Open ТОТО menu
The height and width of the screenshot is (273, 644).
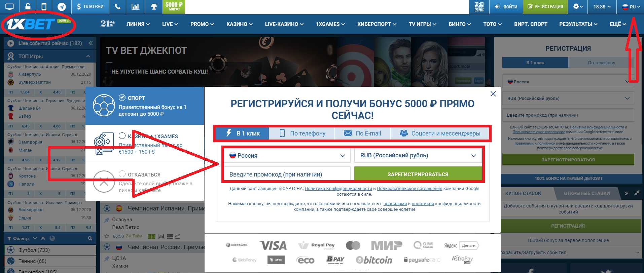point(492,24)
